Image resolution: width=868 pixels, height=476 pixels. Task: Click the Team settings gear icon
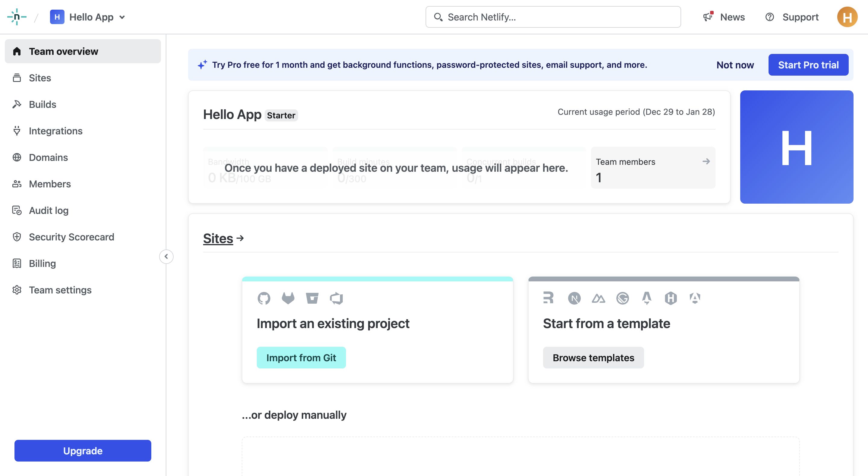(x=17, y=290)
